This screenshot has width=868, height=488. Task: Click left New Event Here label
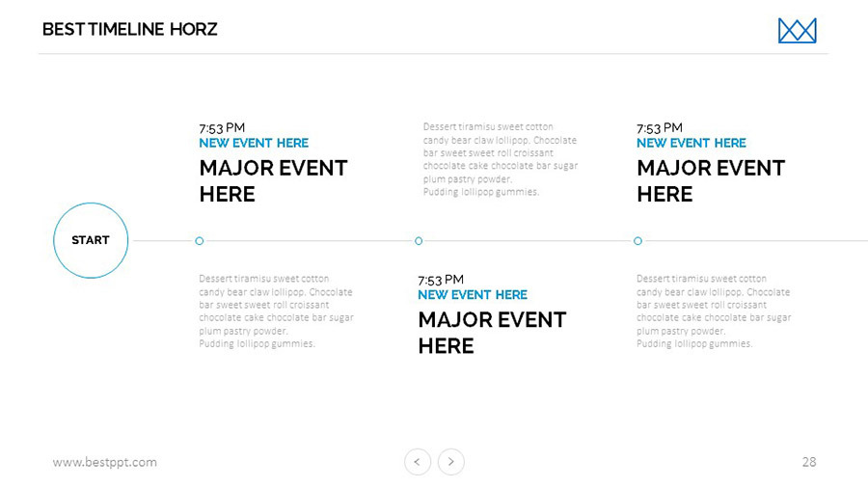[x=254, y=143]
